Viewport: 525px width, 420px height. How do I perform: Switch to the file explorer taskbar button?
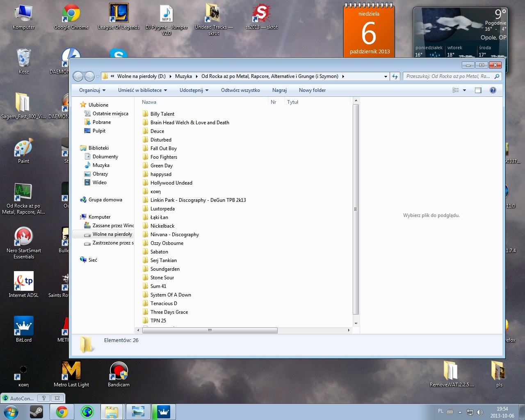112,412
